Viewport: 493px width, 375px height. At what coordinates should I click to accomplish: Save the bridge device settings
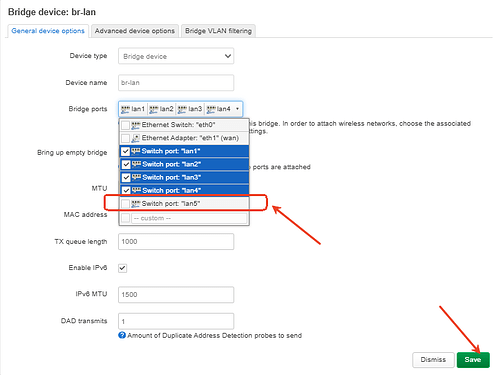coord(473,360)
